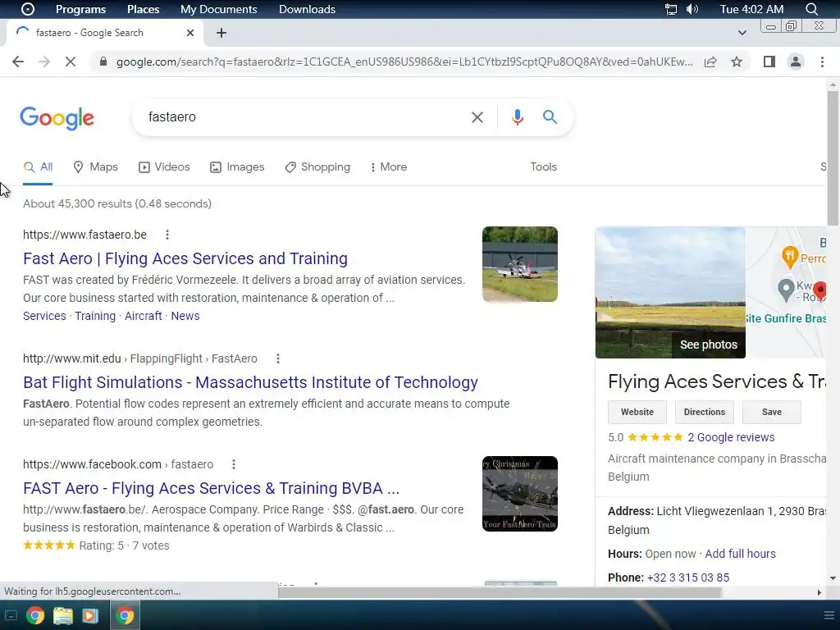Open FAST Aero Facebook result link

click(x=211, y=489)
